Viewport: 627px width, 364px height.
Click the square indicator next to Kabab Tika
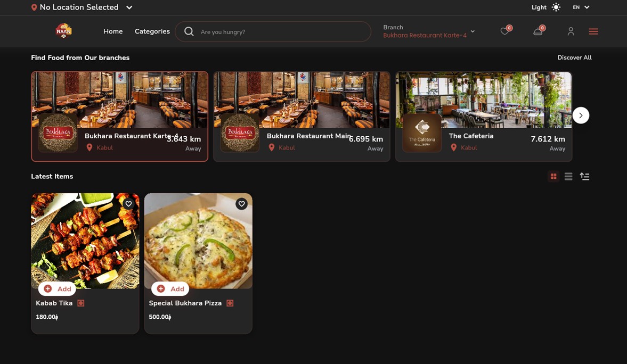pos(81,303)
